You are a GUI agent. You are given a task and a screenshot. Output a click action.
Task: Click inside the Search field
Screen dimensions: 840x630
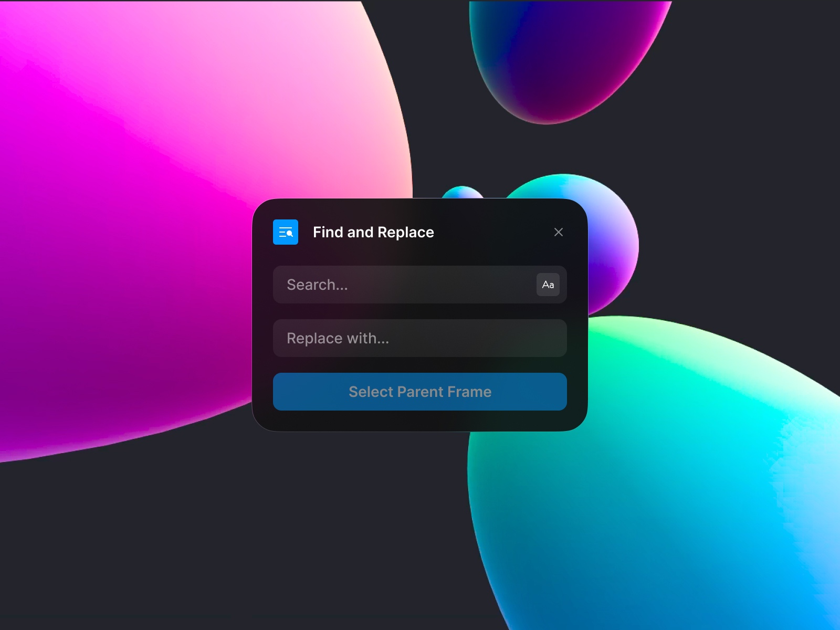394,285
